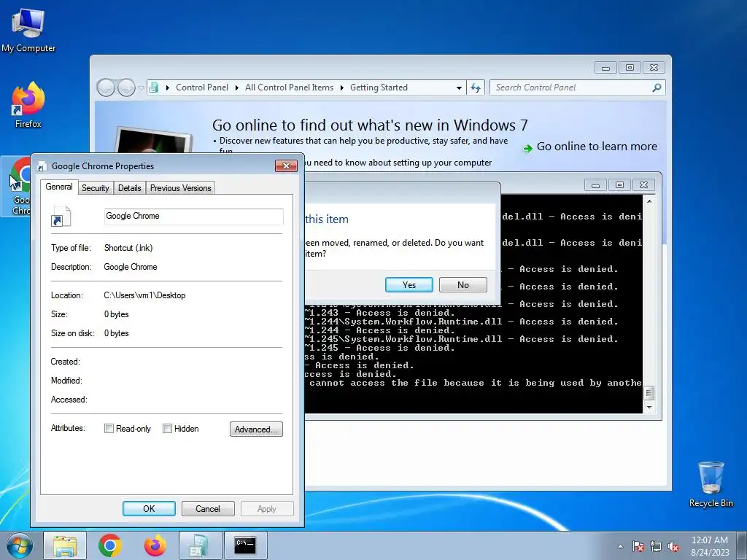Click the C:\Users\vm1\Desktop location text
Viewport: 747px width, 560px height.
[x=145, y=295]
